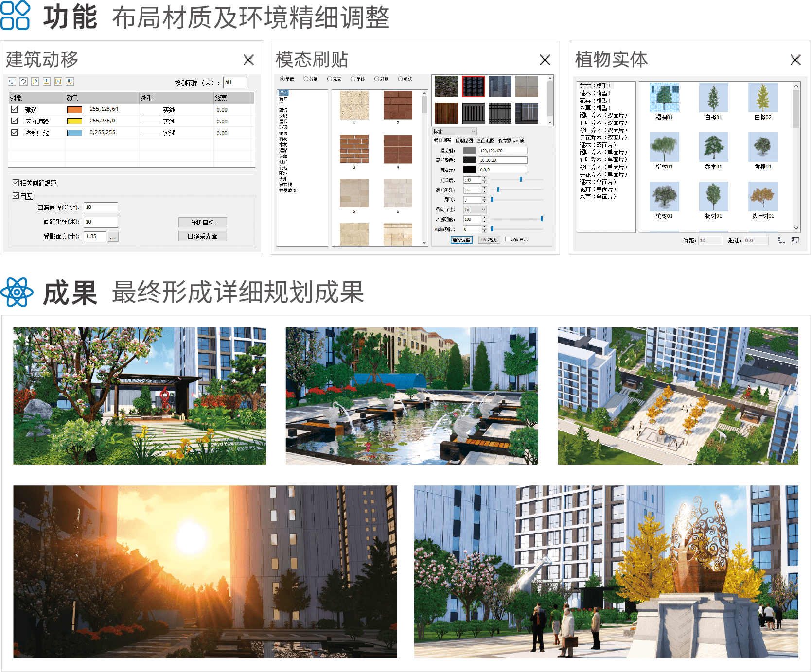Select the 白桦02 tree thumbnail

[763, 97]
